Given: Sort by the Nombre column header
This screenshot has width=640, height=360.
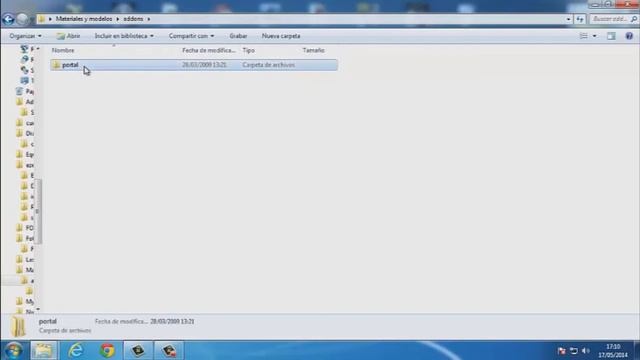Looking at the screenshot, I should point(63,50).
